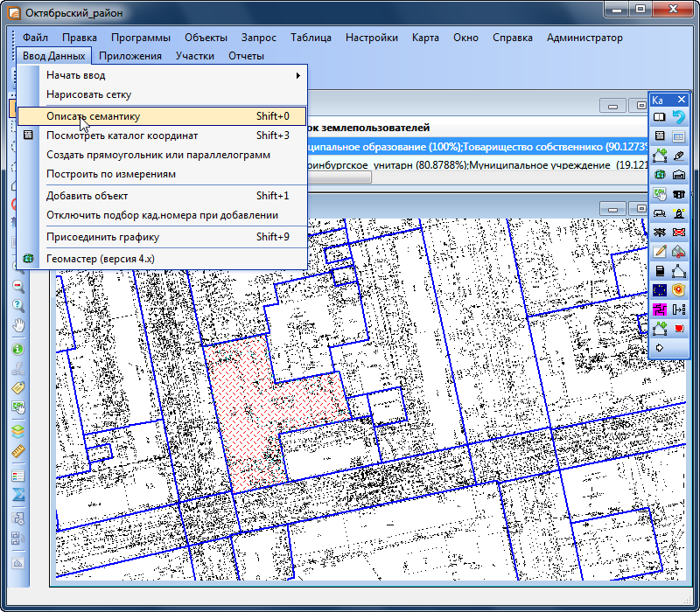This screenshot has height=612, width=700.
Task: Open the 'Администратор' menu
Action: point(584,38)
